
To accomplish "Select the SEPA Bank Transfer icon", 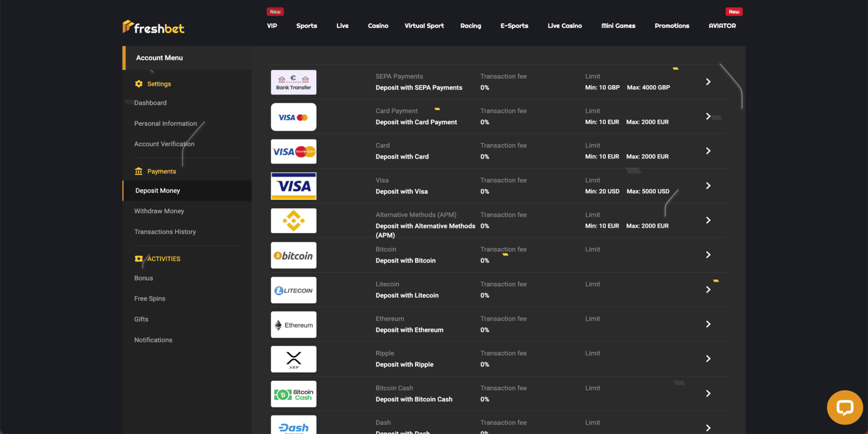I will click(x=293, y=82).
